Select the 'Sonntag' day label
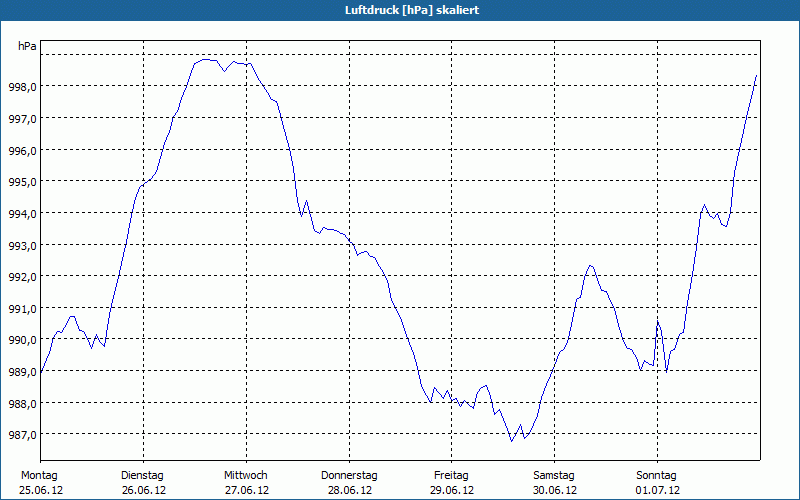Screen dimensions: 800x500 point(656,476)
